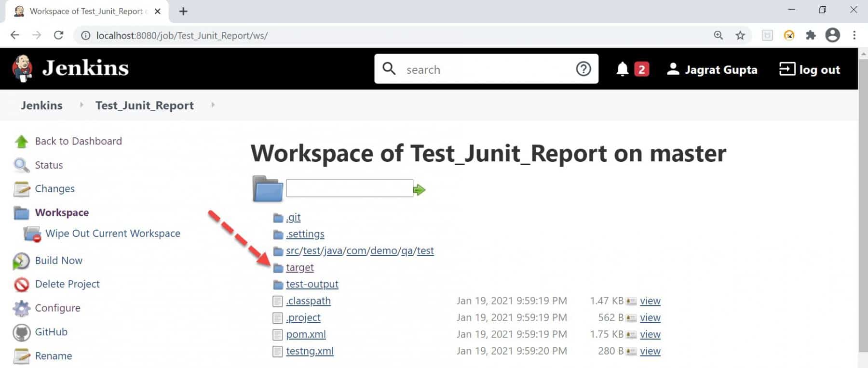Go to Jenkins breadcrumb root
This screenshot has width=868, height=368.
click(41, 105)
